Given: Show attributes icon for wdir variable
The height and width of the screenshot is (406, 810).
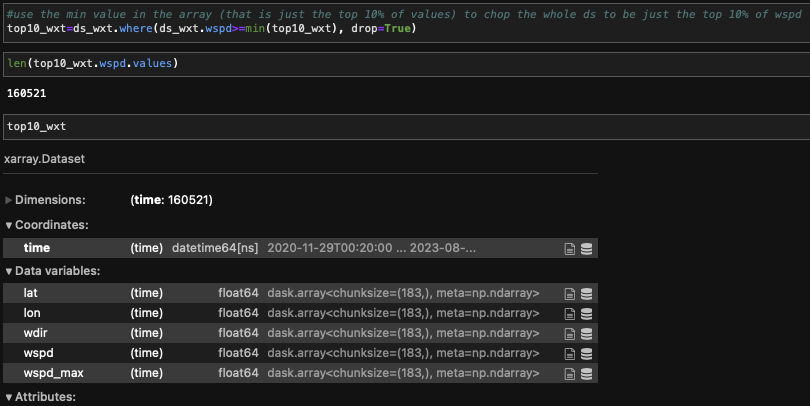Looking at the screenshot, I should tap(569, 334).
